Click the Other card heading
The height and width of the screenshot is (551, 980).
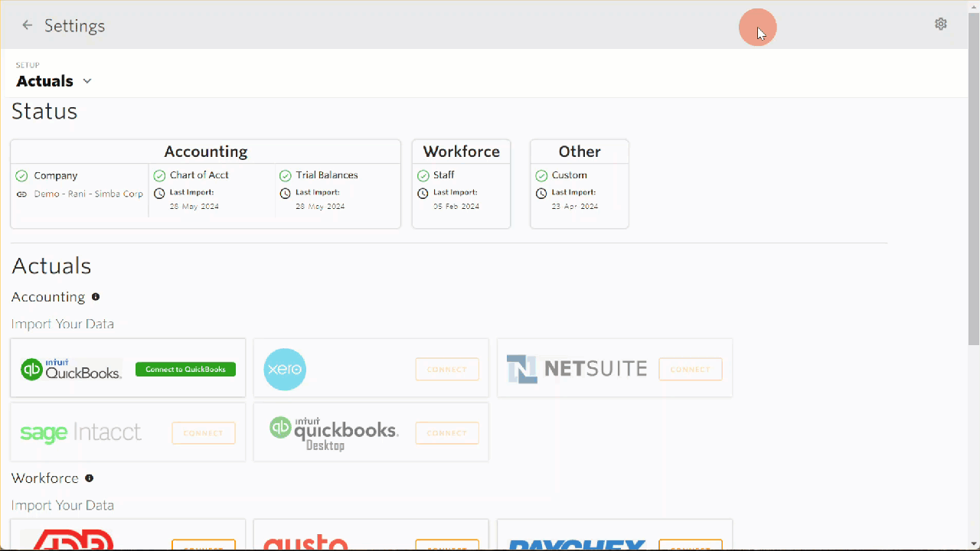(580, 152)
